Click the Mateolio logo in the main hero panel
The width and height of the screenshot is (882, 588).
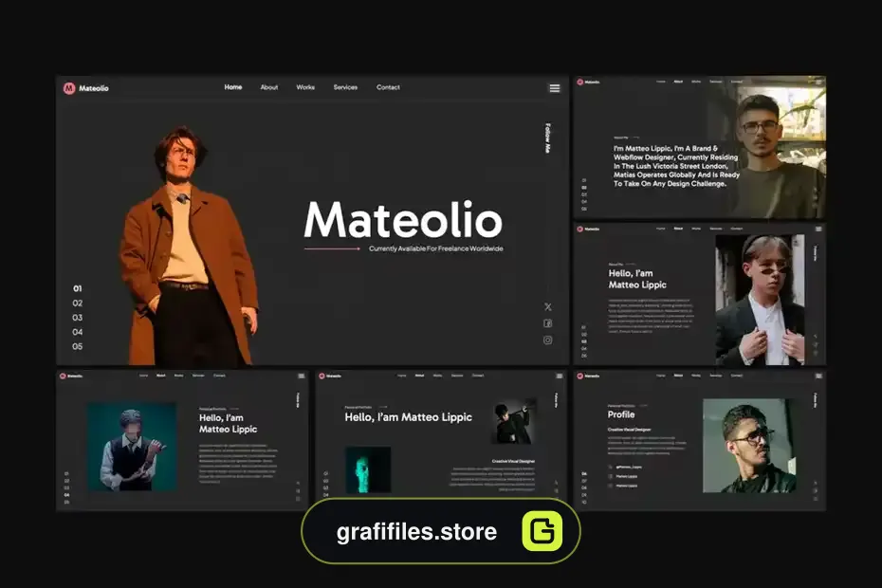tap(86, 88)
